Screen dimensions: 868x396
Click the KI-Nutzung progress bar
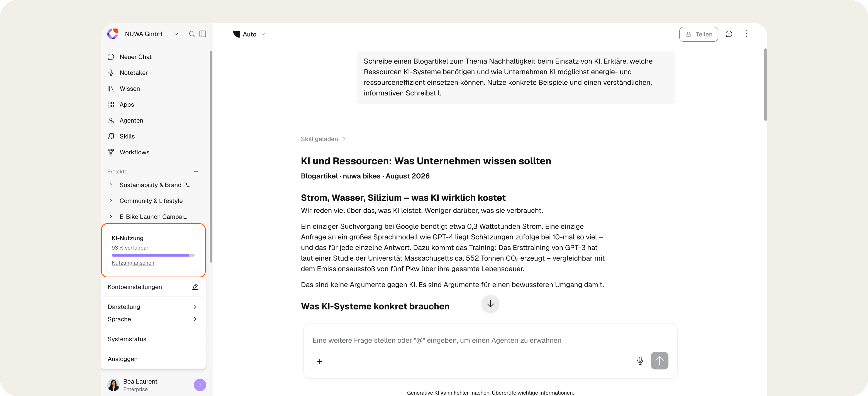pyautogui.click(x=153, y=255)
